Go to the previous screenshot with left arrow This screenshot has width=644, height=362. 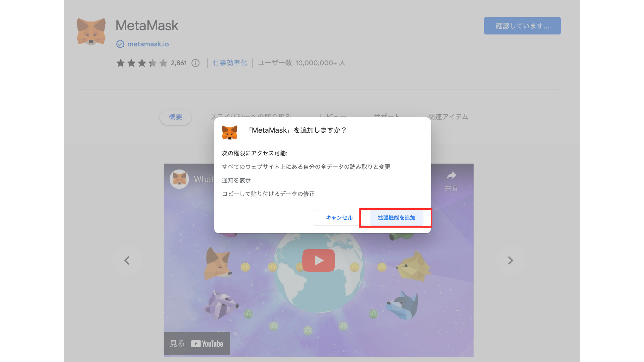(x=127, y=260)
